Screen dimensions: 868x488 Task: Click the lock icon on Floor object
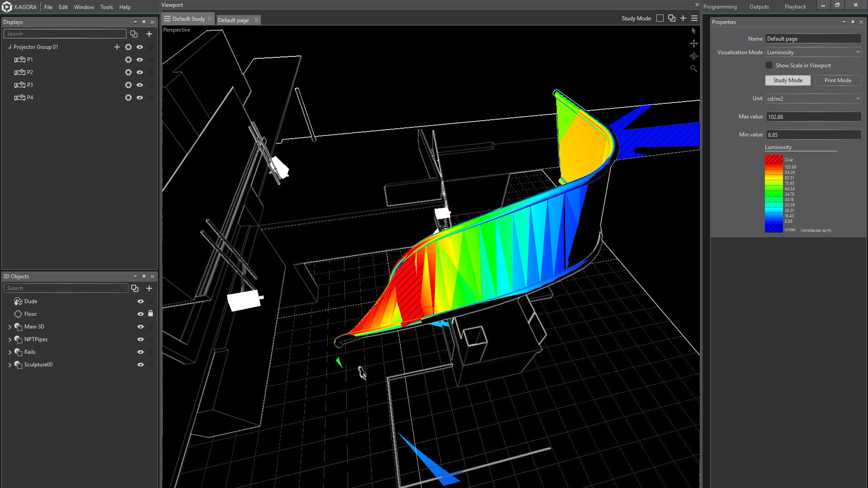[151, 314]
